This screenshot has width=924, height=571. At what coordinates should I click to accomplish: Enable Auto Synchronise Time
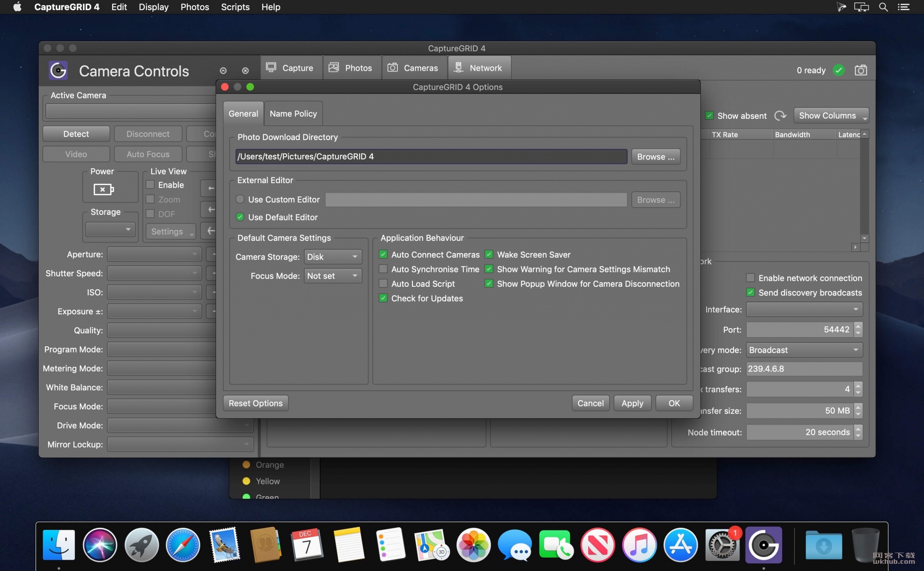383,269
